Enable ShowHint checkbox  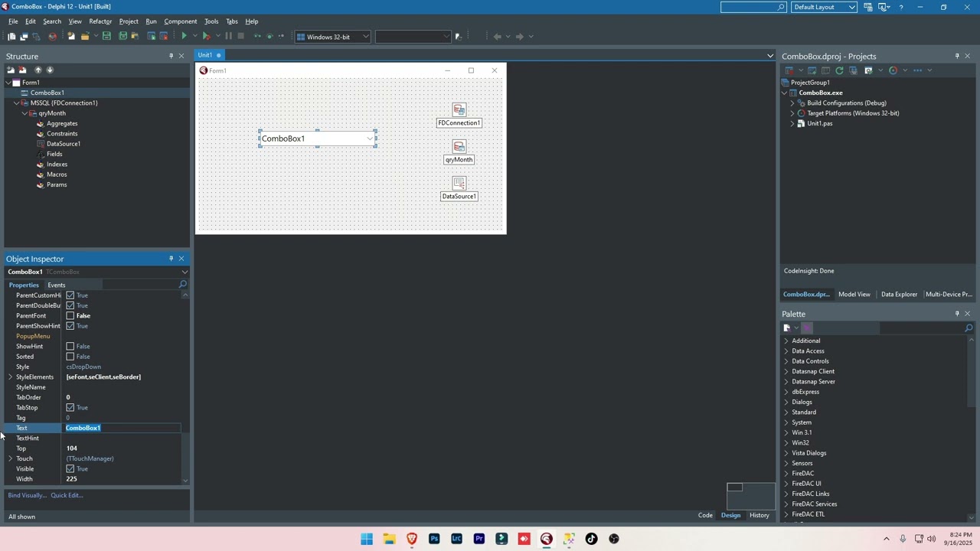coord(70,346)
